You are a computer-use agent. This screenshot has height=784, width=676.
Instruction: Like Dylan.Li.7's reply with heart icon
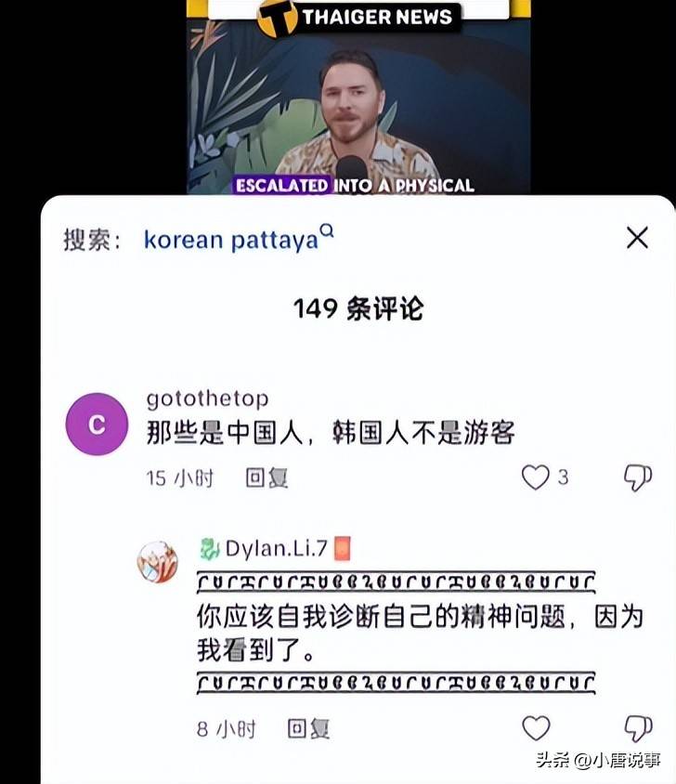click(536, 728)
